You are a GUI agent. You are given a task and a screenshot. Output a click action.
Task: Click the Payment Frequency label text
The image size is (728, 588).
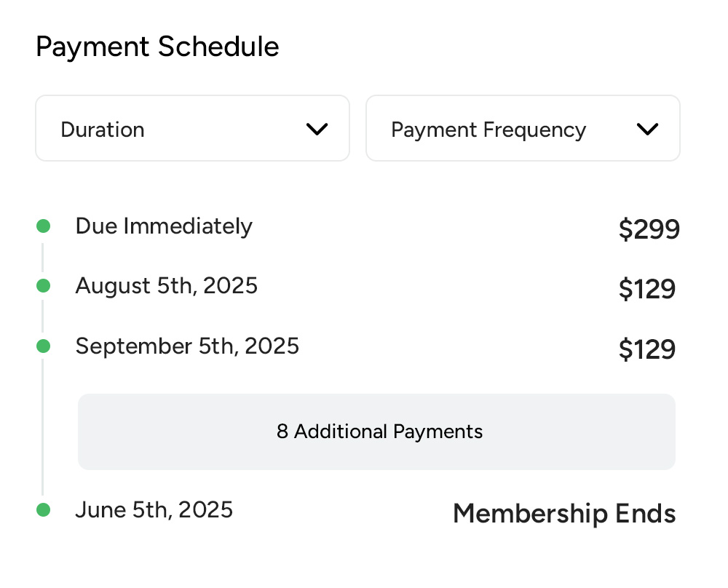(488, 130)
